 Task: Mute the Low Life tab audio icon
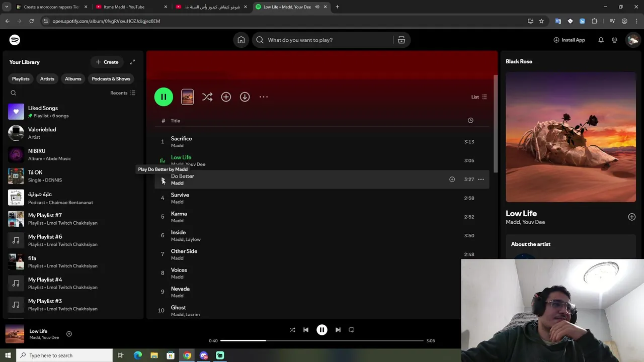tap(317, 7)
